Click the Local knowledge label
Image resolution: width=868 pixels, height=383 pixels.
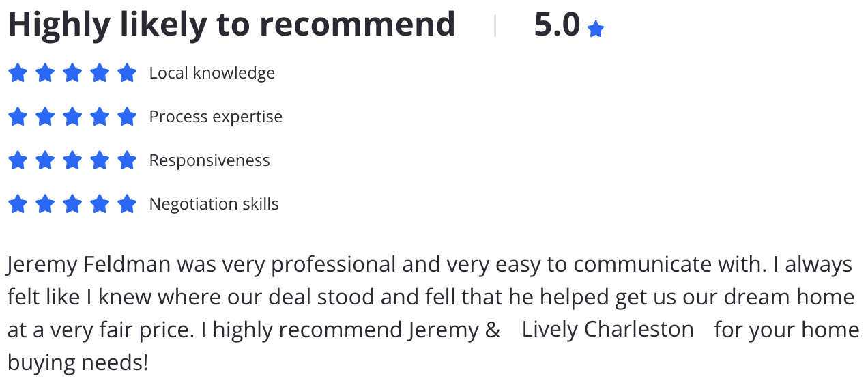pos(212,73)
